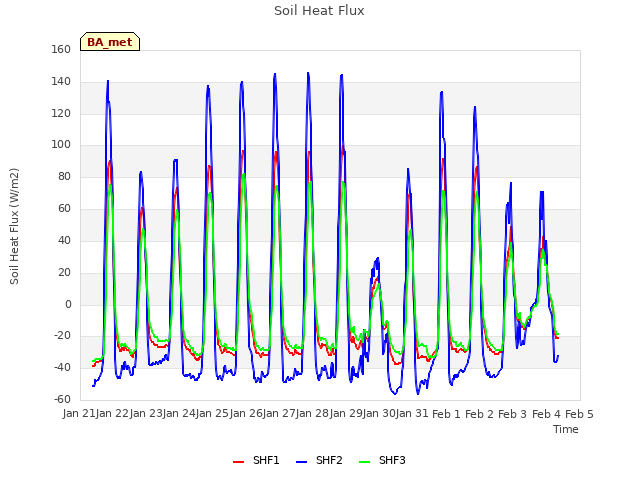This screenshot has height=480, width=640.
Task: Click the -40 y-axis tick label
Action: (62, 367)
